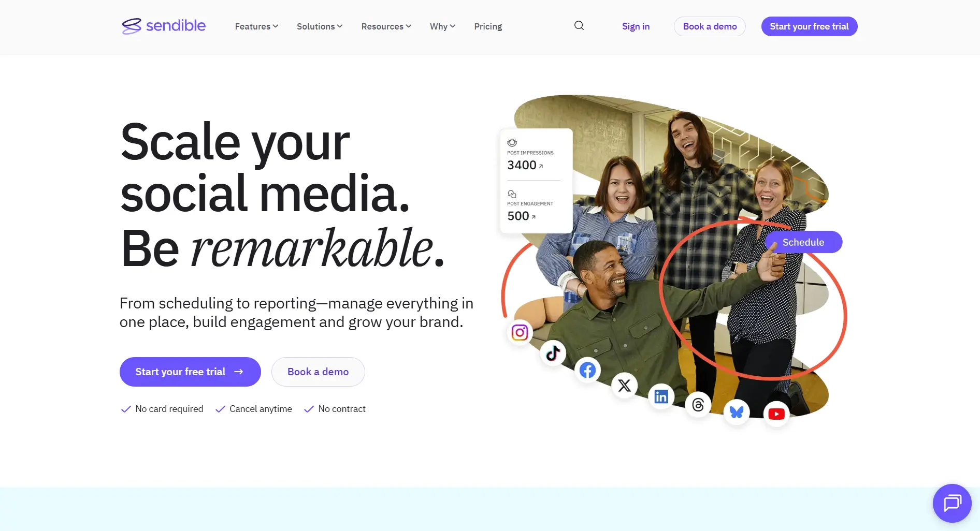The height and width of the screenshot is (531, 980).
Task: Click the LinkedIn icon
Action: [x=661, y=397]
